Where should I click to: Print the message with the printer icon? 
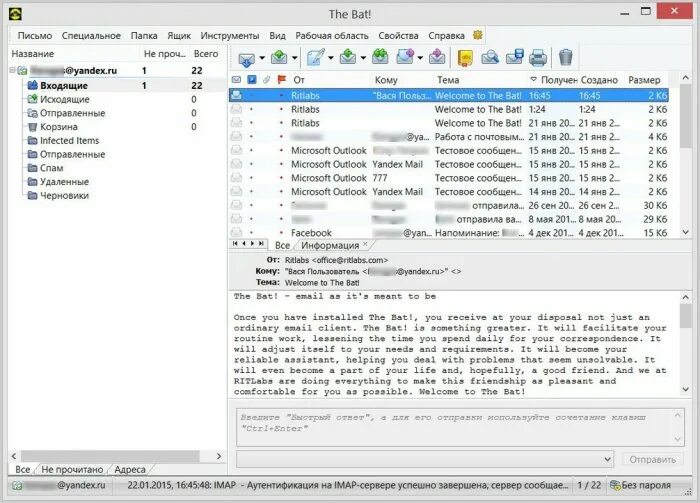(538, 58)
